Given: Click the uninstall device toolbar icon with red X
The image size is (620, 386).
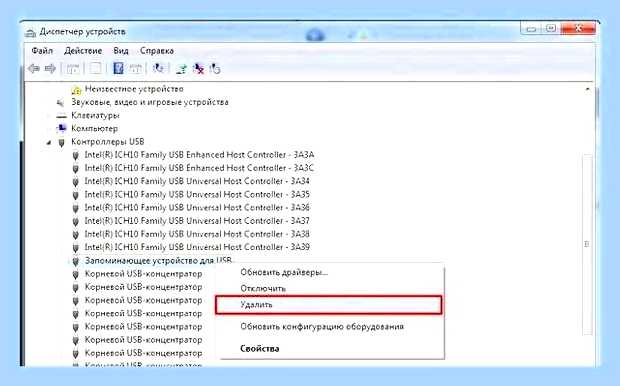Looking at the screenshot, I should pyautogui.click(x=198, y=69).
